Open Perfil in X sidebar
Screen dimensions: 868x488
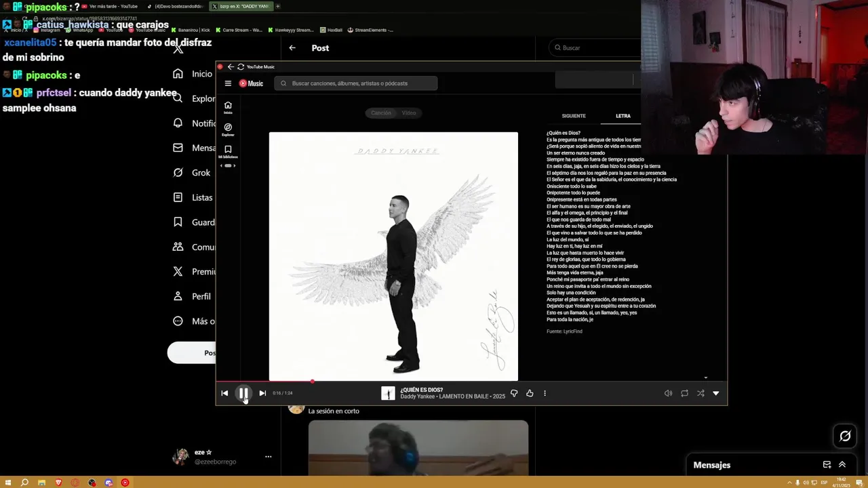192,296
